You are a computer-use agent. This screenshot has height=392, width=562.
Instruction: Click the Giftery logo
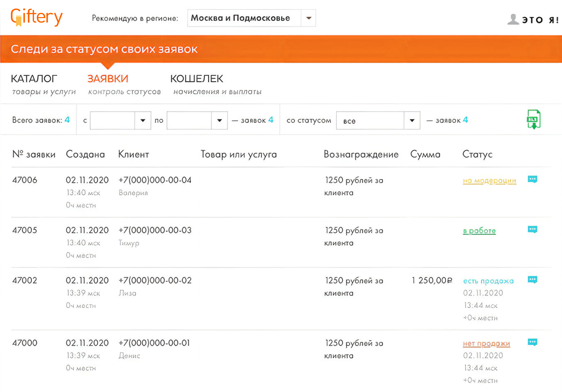click(37, 17)
